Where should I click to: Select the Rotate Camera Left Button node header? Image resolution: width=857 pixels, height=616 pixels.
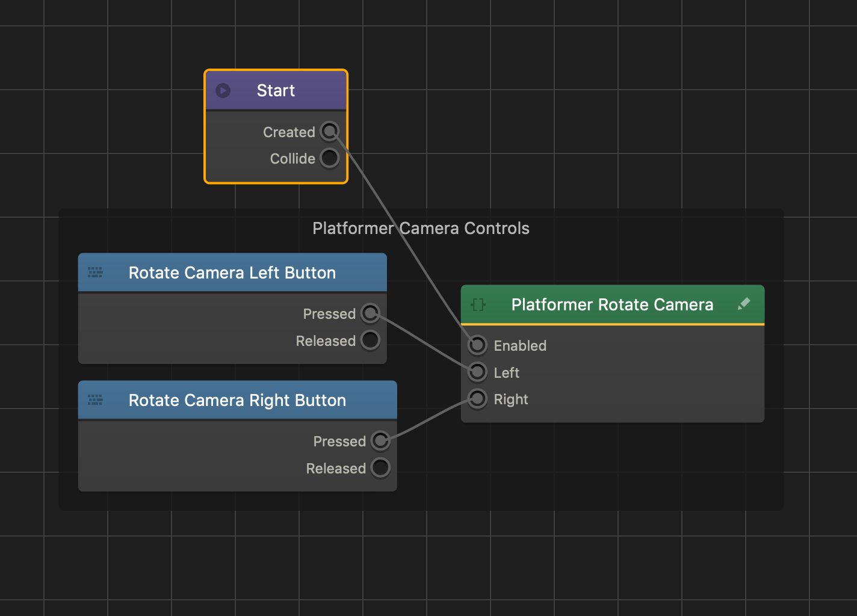point(232,273)
